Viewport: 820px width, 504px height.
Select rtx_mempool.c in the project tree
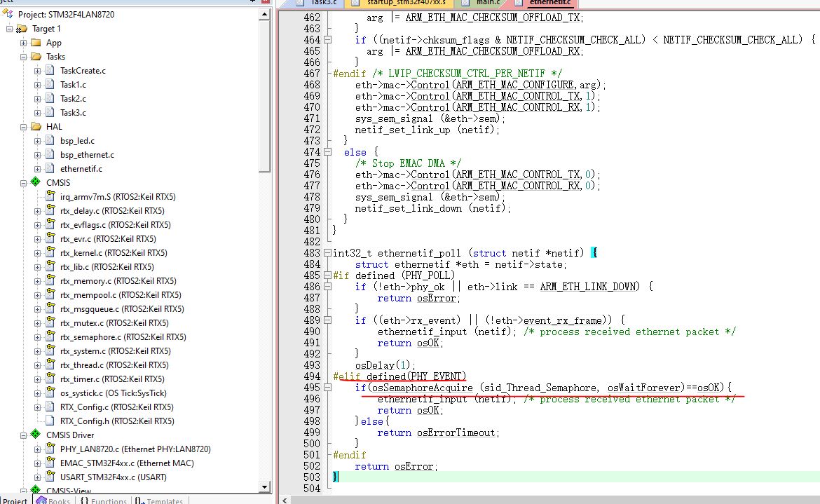point(121,295)
